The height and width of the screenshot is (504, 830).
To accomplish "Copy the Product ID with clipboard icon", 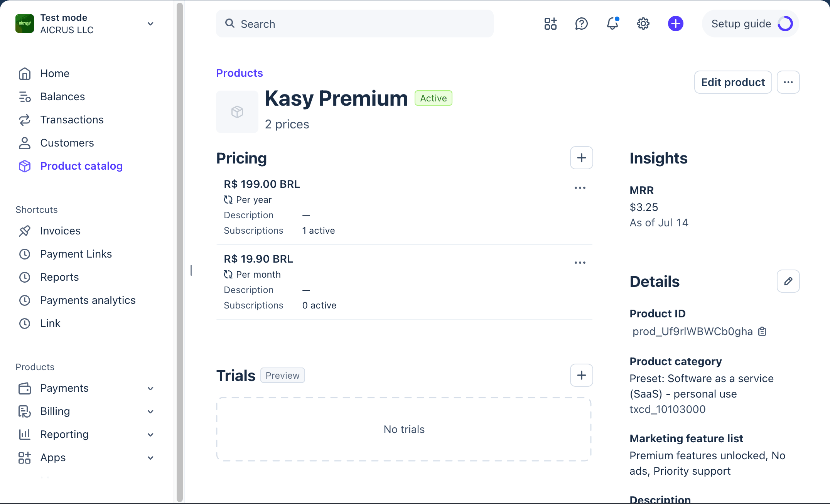I will pos(762,331).
